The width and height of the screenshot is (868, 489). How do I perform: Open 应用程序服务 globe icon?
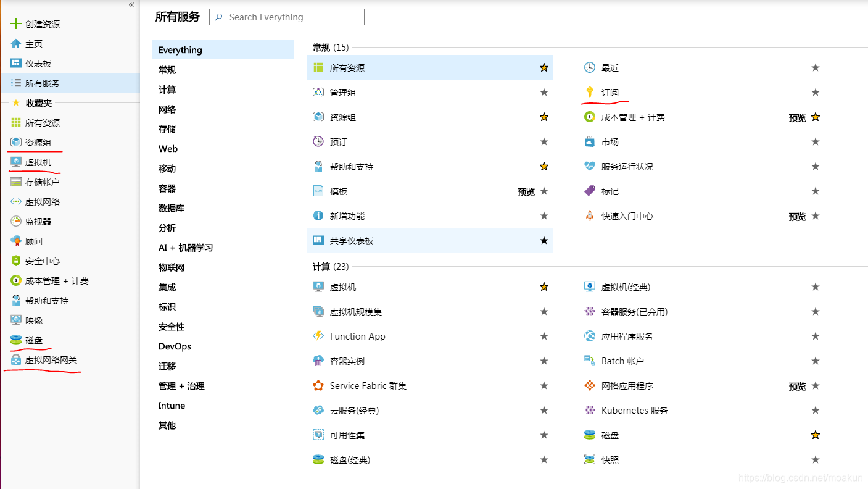point(590,336)
